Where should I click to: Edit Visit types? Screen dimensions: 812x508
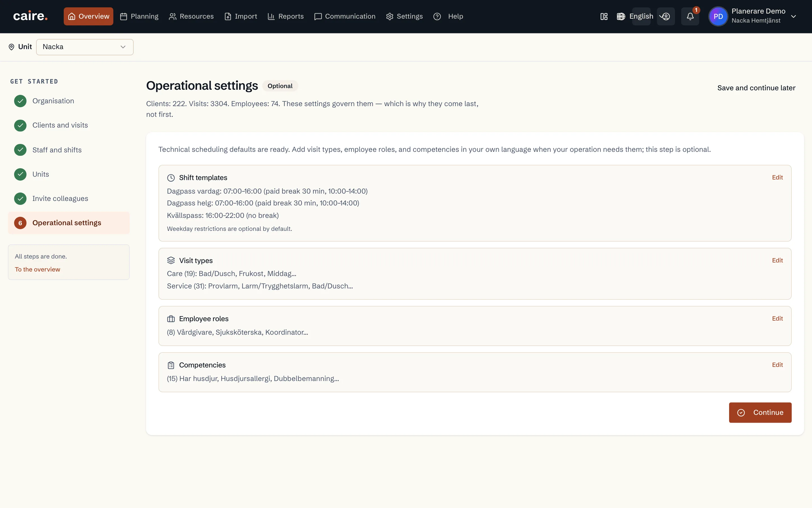pos(777,260)
